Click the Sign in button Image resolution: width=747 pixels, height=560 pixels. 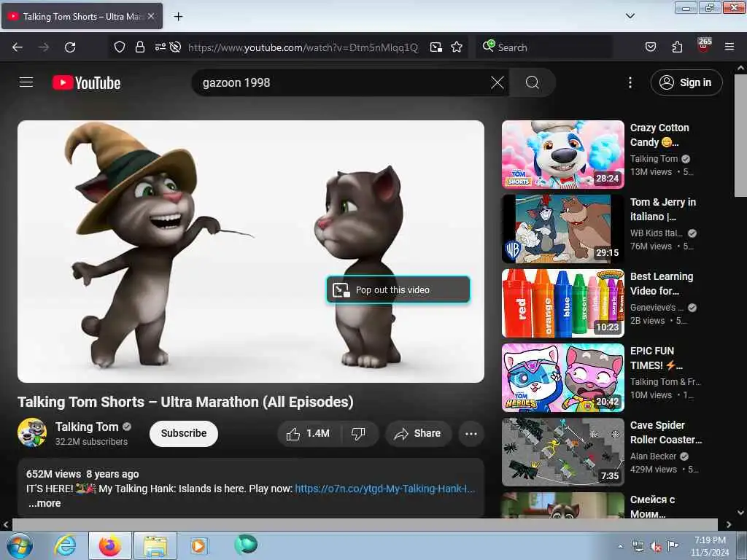(686, 82)
